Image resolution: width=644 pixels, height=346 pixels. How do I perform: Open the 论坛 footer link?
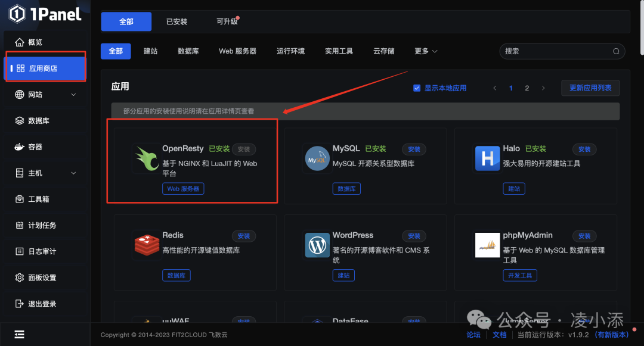click(x=473, y=335)
